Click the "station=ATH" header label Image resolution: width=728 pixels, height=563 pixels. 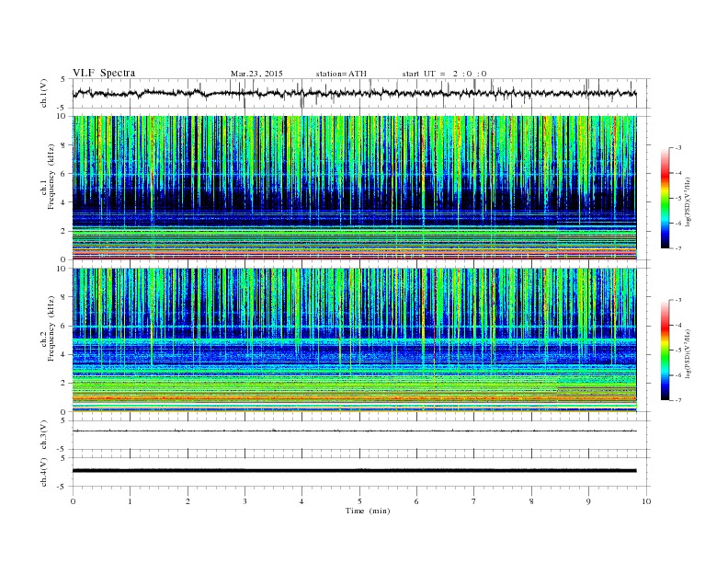click(x=341, y=74)
